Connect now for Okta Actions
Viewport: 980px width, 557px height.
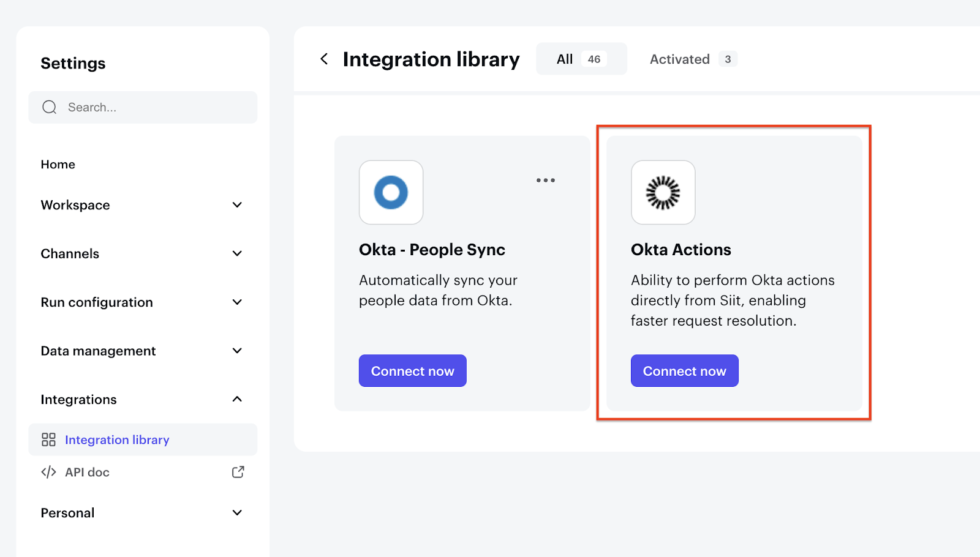[685, 371]
